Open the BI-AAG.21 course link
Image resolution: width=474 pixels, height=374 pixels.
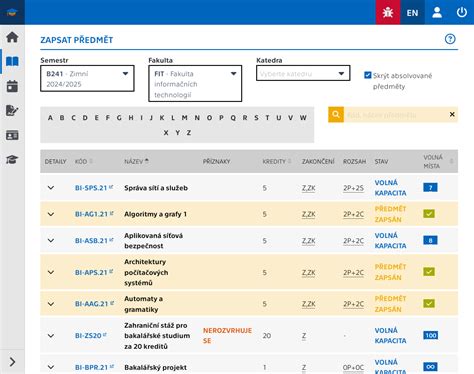[x=95, y=304]
